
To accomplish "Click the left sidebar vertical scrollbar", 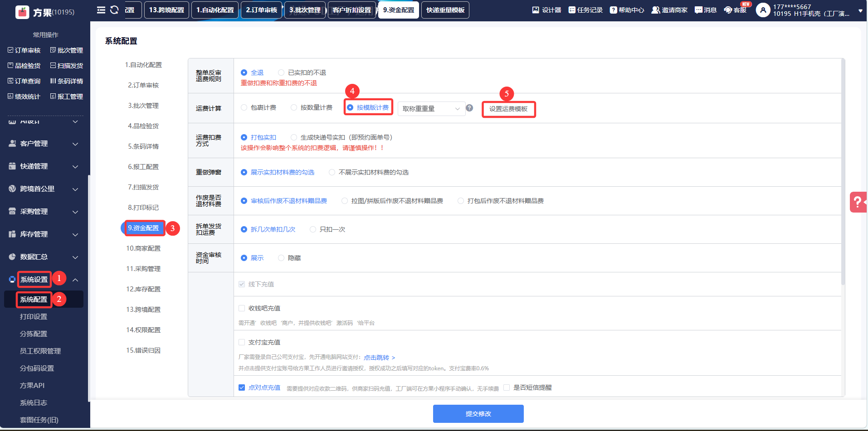I will [x=89, y=288].
